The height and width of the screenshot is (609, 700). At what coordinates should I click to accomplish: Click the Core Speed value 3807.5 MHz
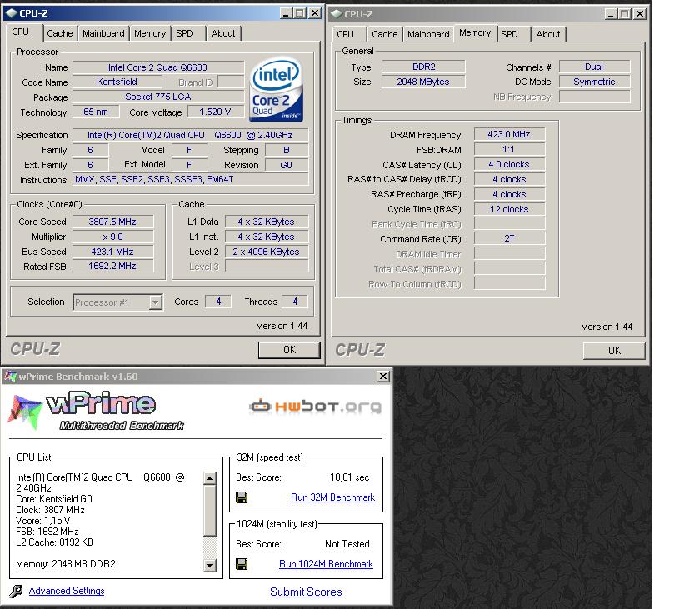pos(112,222)
